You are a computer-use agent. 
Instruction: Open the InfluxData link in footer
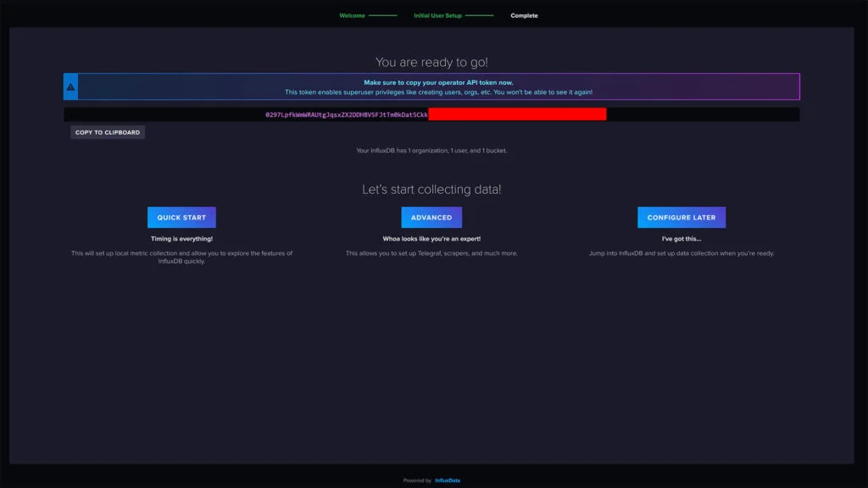tap(448, 480)
